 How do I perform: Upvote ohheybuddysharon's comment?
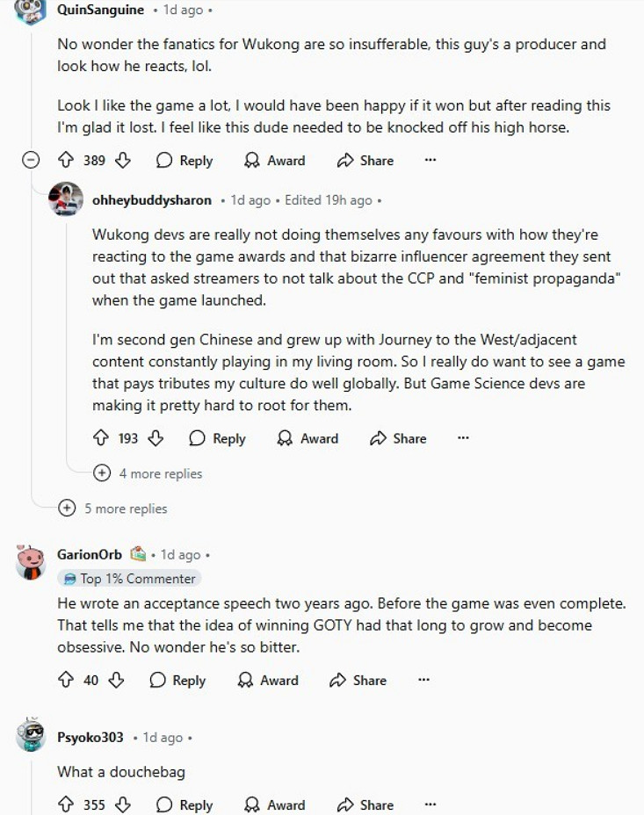click(100, 438)
